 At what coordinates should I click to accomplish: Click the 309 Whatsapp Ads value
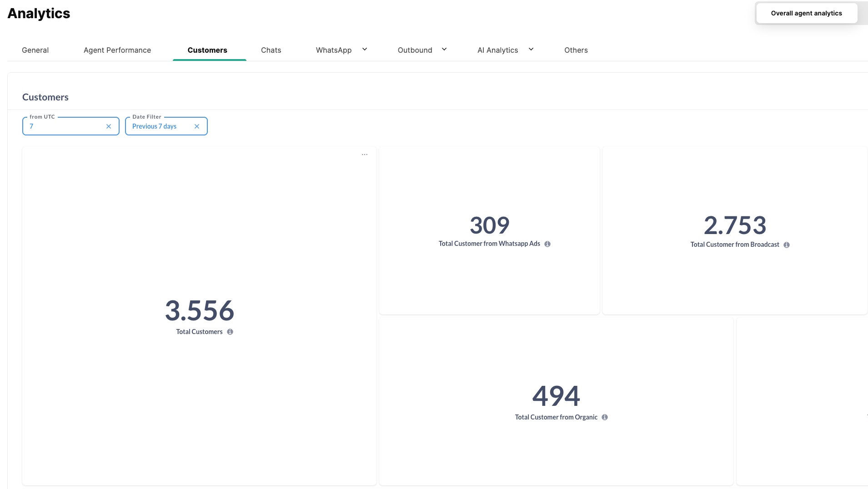490,225
